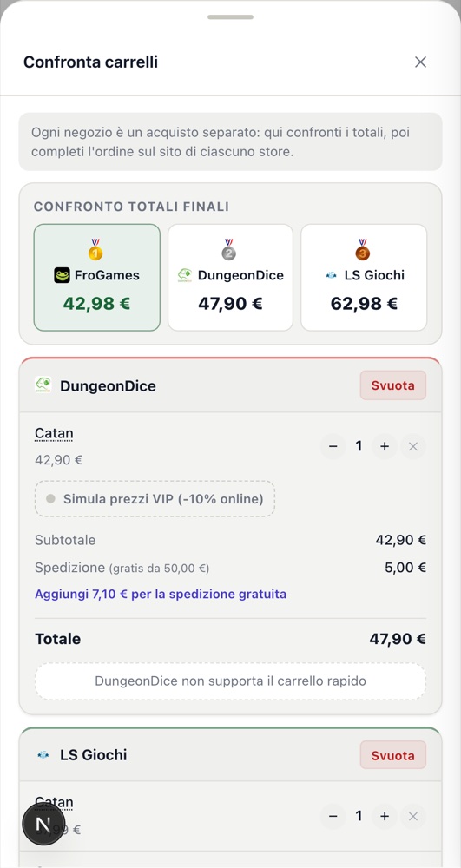Screen dimensions: 461x868
Task: Increase Catan quantity in the DungeonDice cart
Action: pyautogui.click(x=385, y=446)
